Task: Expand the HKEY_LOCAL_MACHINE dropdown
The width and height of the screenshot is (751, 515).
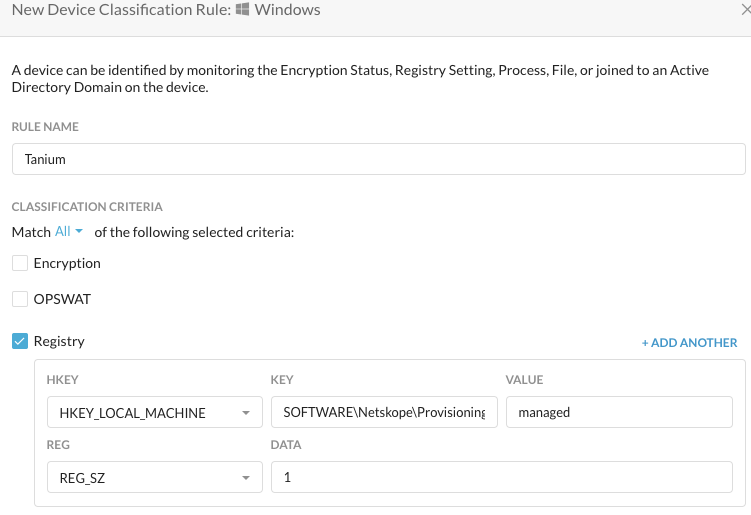Action: (x=154, y=413)
